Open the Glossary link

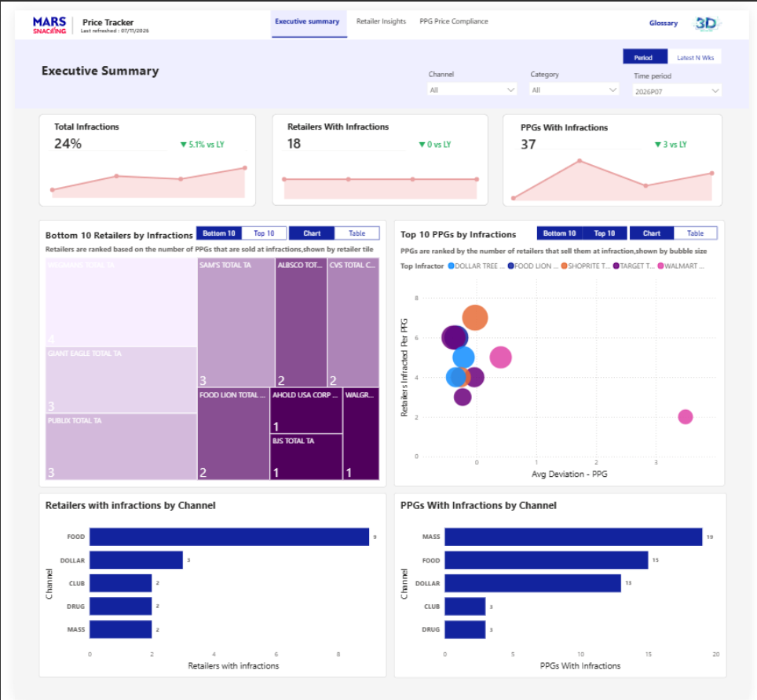point(664,24)
